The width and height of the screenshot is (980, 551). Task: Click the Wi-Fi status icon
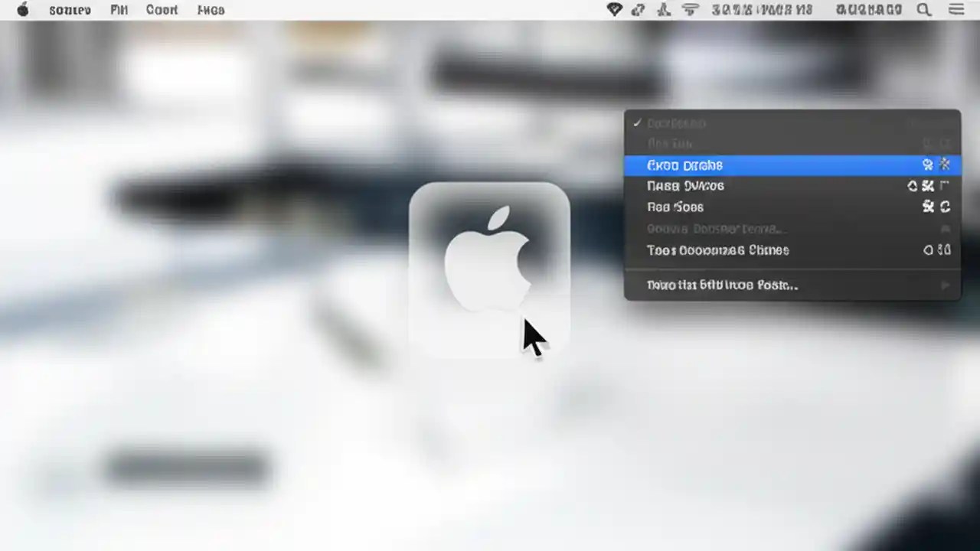690,10
